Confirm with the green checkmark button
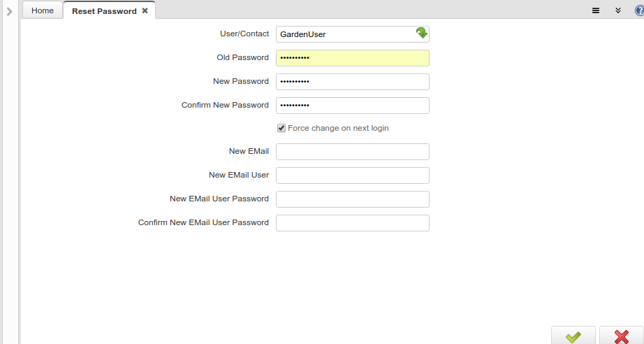This screenshot has width=644, height=344. point(573,336)
